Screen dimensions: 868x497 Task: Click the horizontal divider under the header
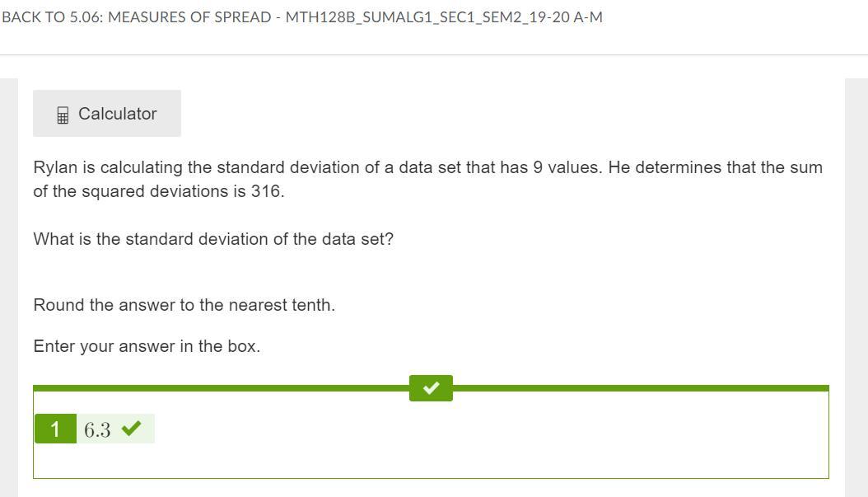tap(434, 55)
